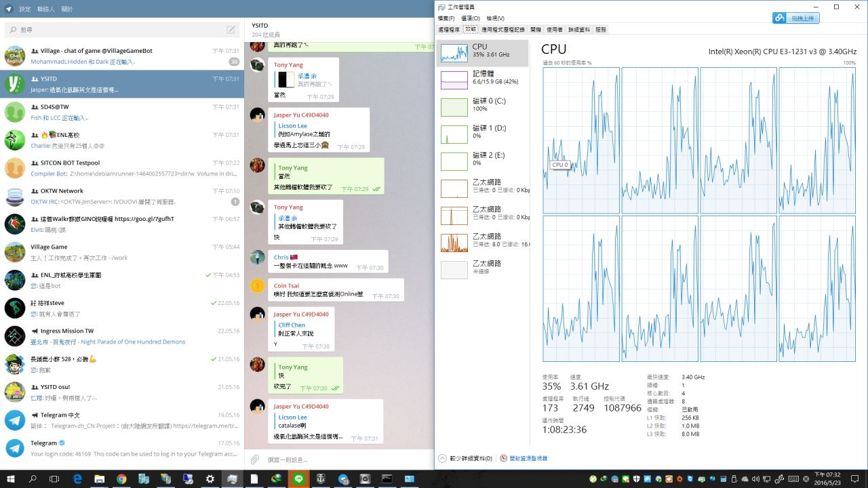Click the Telegram logo in the top bar

pyautogui.click(x=8, y=9)
